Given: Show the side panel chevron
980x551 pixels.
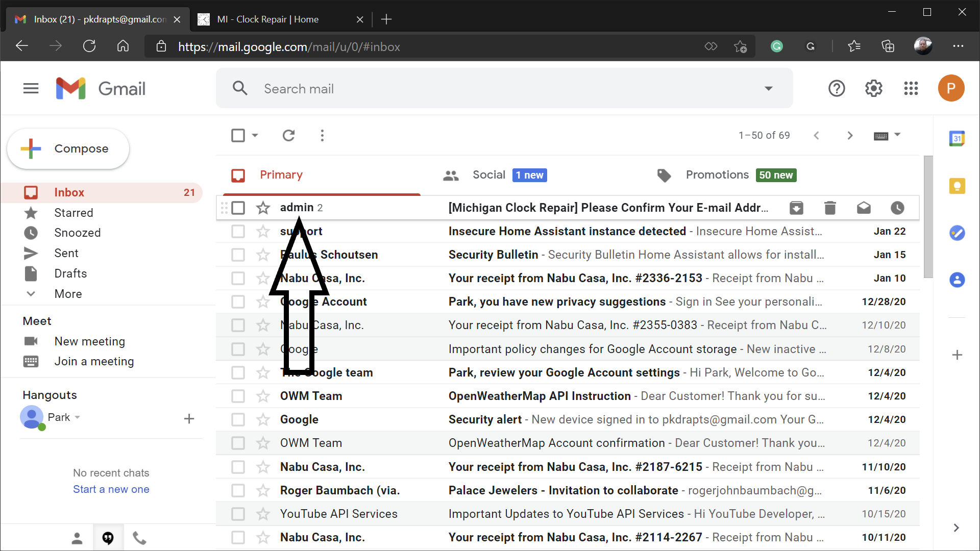Looking at the screenshot, I should tap(957, 528).
